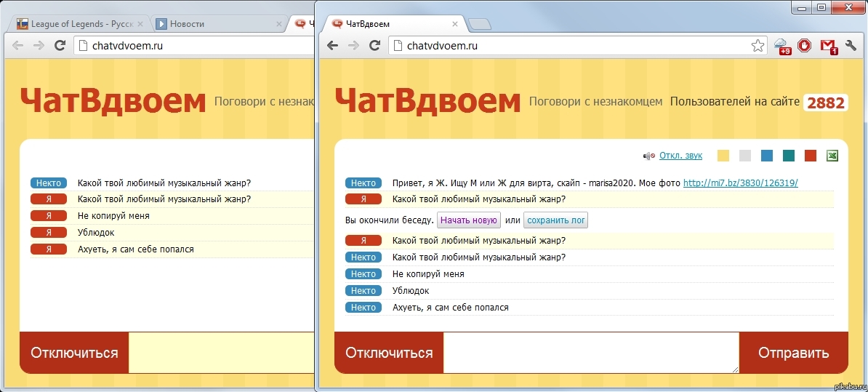Viewport: 868px width, 392px height.
Task: Click the green Excel export icon
Action: pos(832,156)
